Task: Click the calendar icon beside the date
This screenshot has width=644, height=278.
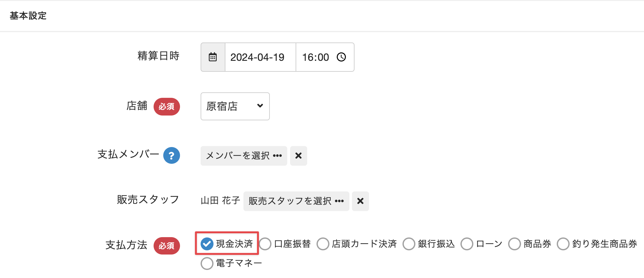Action: pos(213,57)
